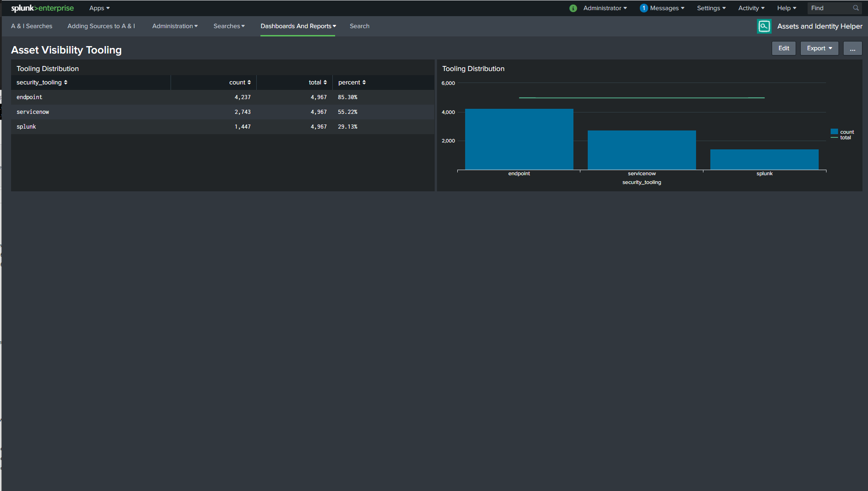Click the green total line in chart

click(x=642, y=98)
